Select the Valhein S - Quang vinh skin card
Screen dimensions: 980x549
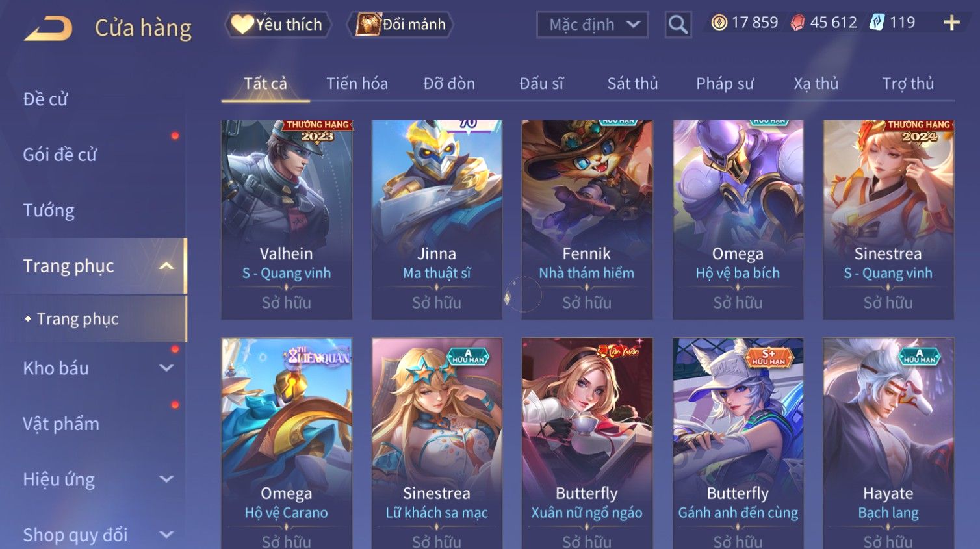[x=287, y=220]
